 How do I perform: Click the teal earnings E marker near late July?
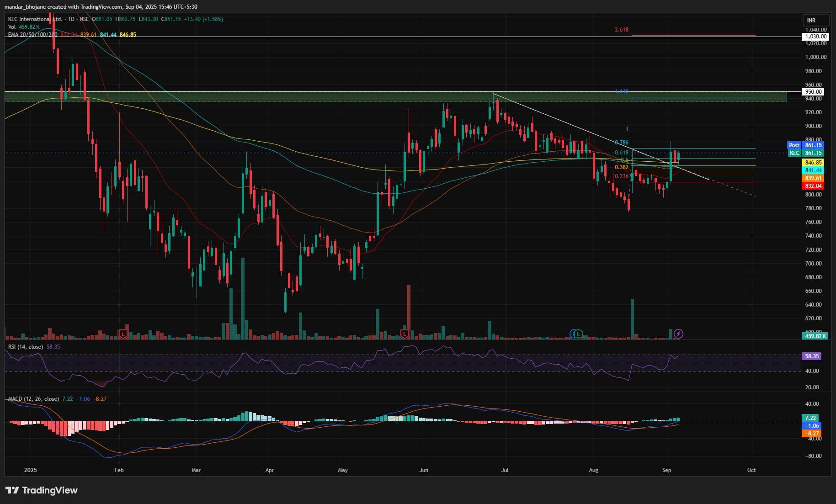578,334
